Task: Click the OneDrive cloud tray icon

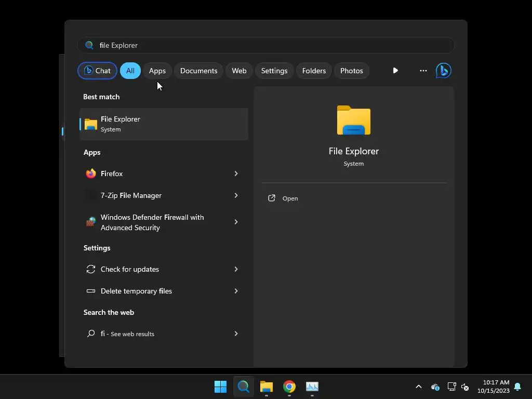Action: coord(435,387)
